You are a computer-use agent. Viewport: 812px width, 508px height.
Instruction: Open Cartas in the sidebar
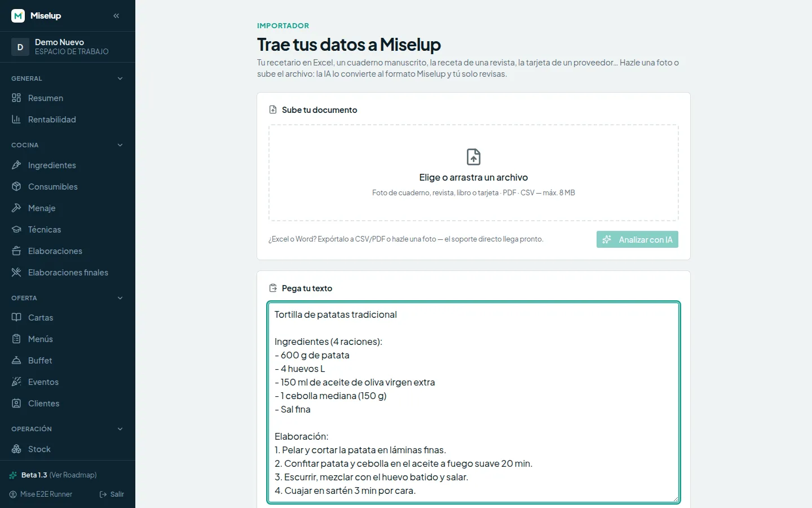tap(68, 318)
